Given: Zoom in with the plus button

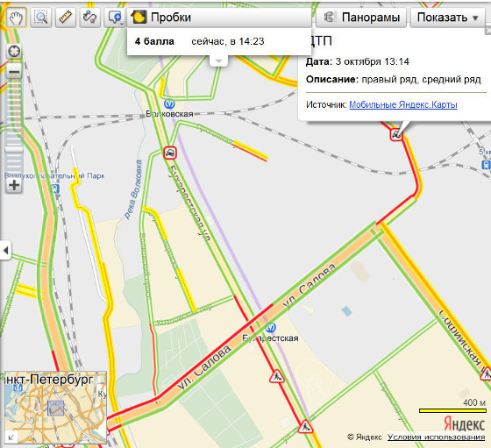Looking at the screenshot, I should coord(14,185).
